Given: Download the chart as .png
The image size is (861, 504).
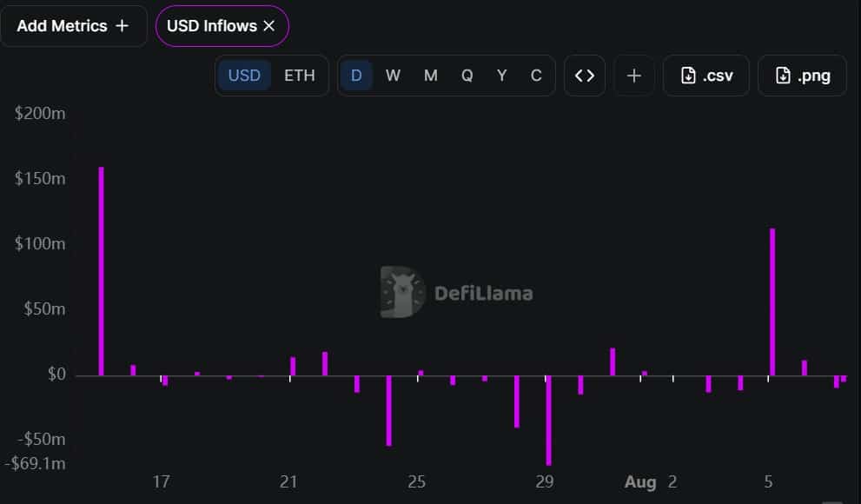Looking at the screenshot, I should (802, 76).
